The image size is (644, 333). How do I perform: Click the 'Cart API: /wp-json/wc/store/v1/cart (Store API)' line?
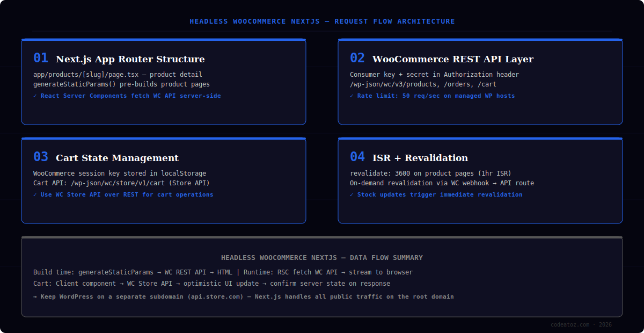point(121,183)
